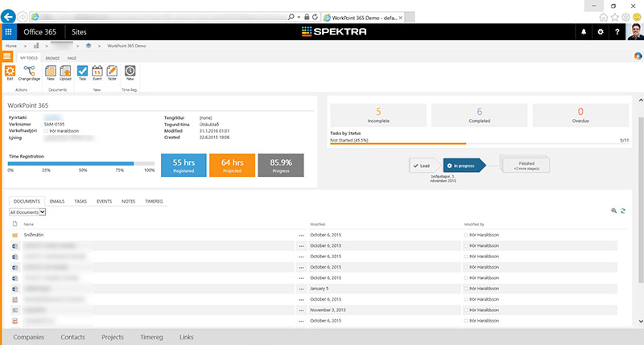Create a New document from ribbon
Viewport: 644px width, 345px height.
pyautogui.click(x=51, y=72)
